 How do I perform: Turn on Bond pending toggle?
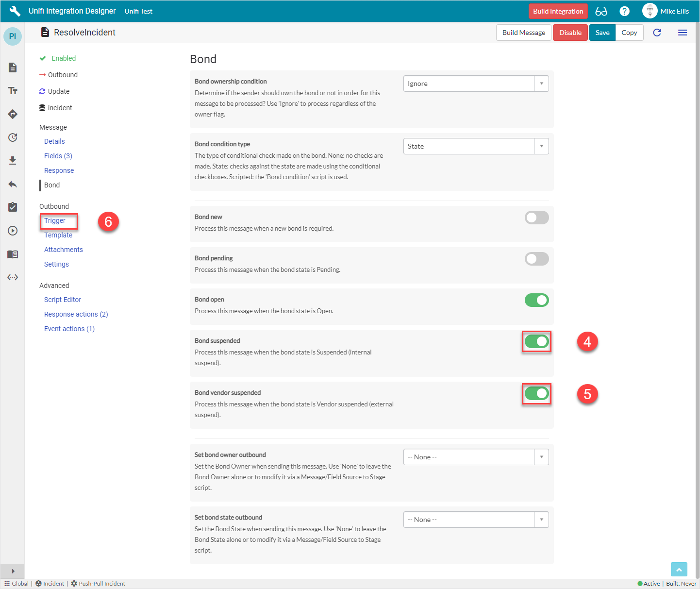536,259
